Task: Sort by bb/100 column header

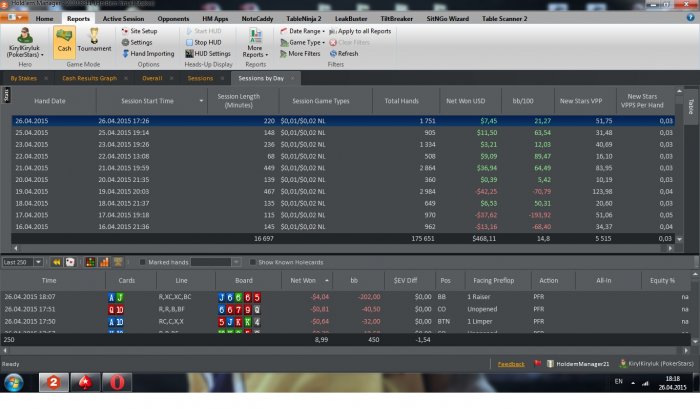Action: tap(523, 101)
